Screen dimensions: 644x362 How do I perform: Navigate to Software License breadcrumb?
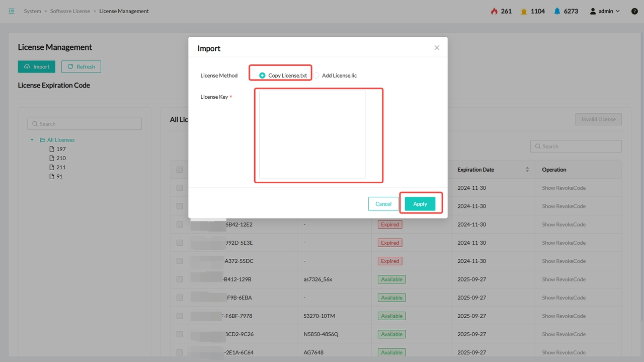70,11
